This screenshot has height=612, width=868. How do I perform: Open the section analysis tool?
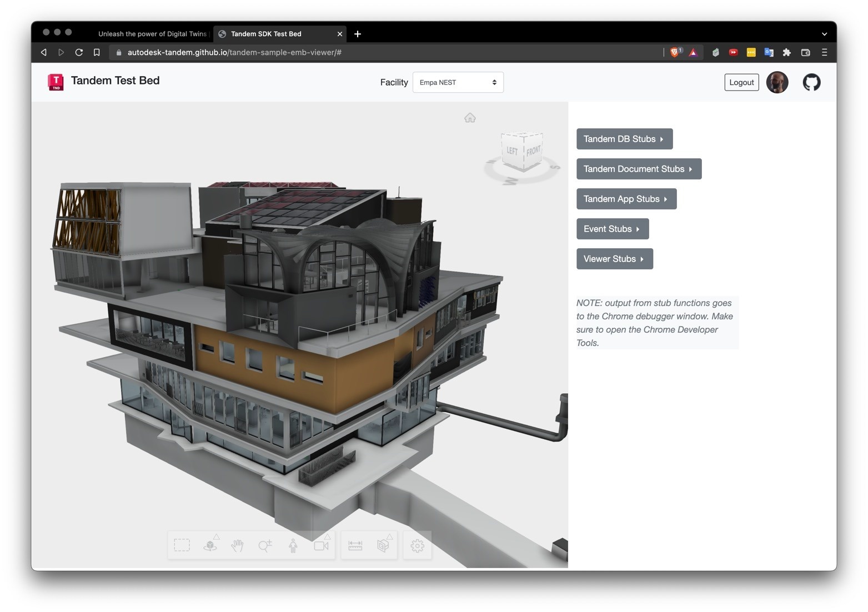point(383,545)
